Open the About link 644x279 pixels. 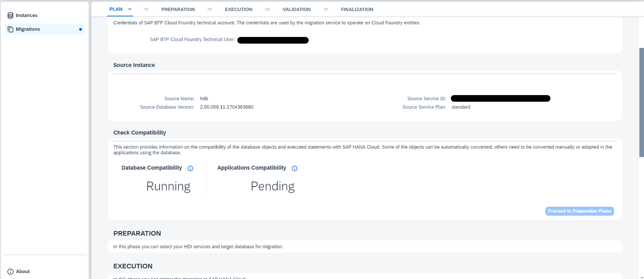[x=23, y=272]
